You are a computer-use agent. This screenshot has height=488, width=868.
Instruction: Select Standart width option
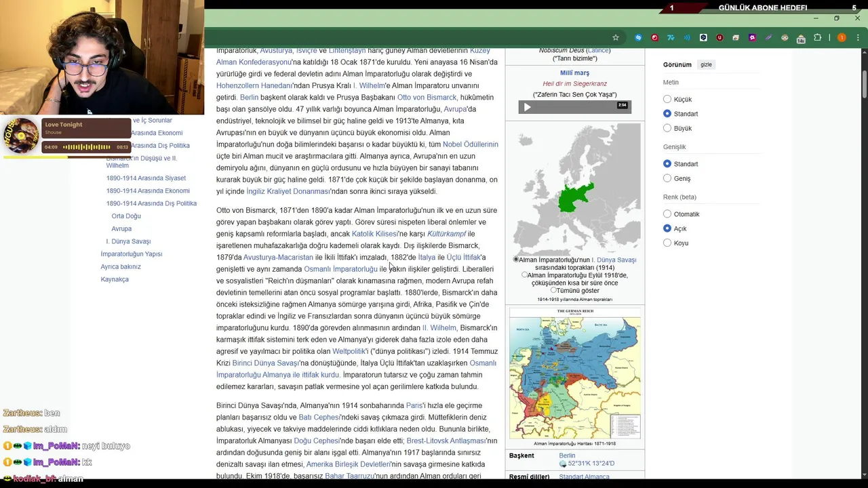tap(667, 163)
